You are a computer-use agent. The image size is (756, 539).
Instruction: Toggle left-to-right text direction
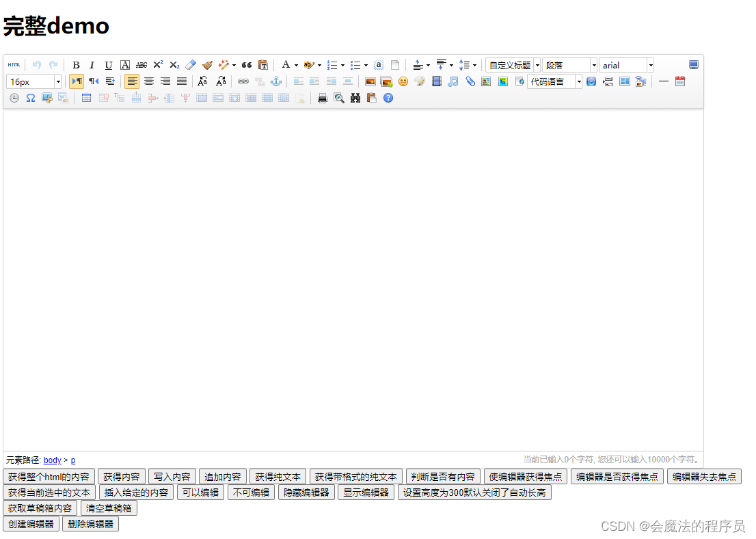tap(77, 81)
